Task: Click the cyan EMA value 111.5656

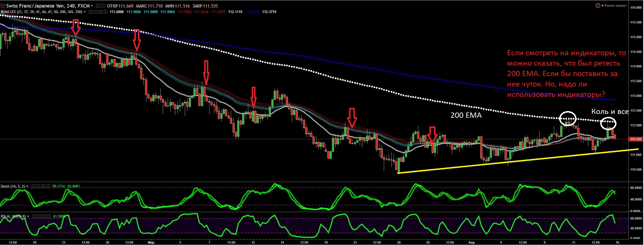Action: coord(134,12)
